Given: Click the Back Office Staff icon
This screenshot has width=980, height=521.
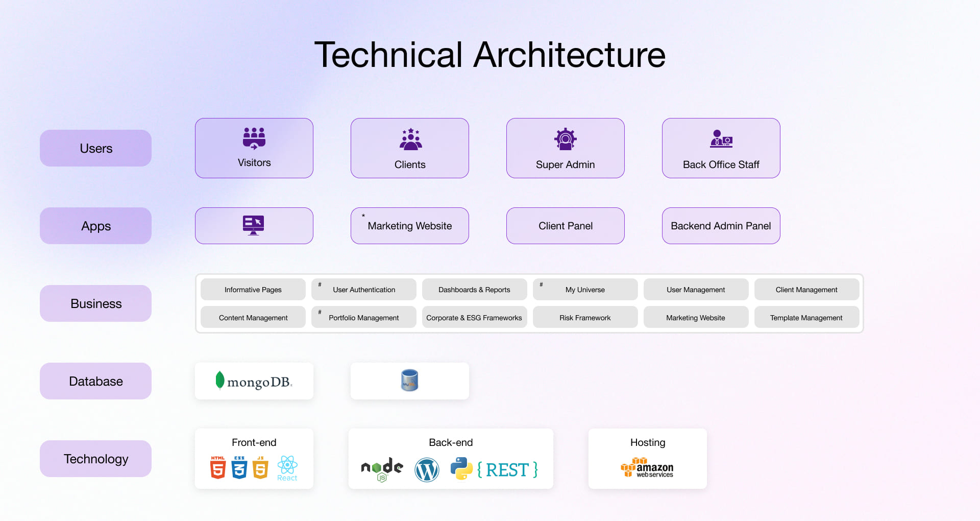Looking at the screenshot, I should point(721,139).
